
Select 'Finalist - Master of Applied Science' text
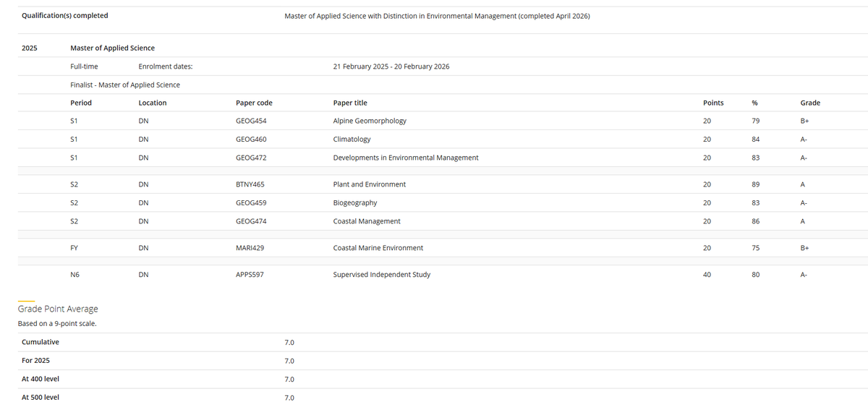point(125,85)
